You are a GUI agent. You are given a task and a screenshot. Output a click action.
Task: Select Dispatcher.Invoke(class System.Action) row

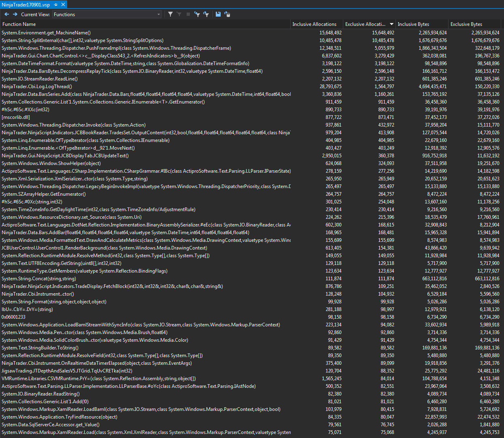pyautogui.click(x=251, y=125)
